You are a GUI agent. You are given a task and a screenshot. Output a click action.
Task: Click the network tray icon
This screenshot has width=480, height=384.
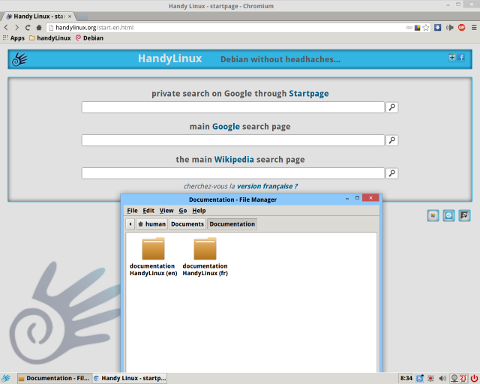click(x=454, y=378)
